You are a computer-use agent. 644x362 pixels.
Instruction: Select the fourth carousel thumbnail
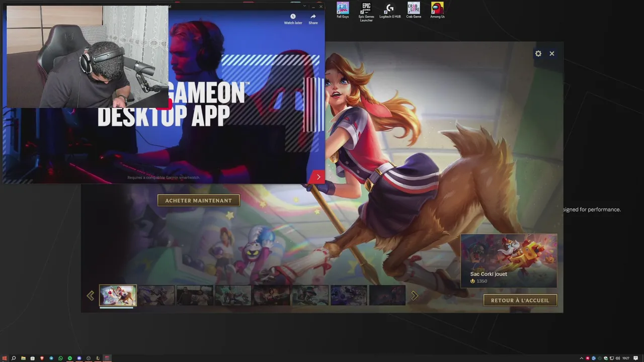coord(233,296)
